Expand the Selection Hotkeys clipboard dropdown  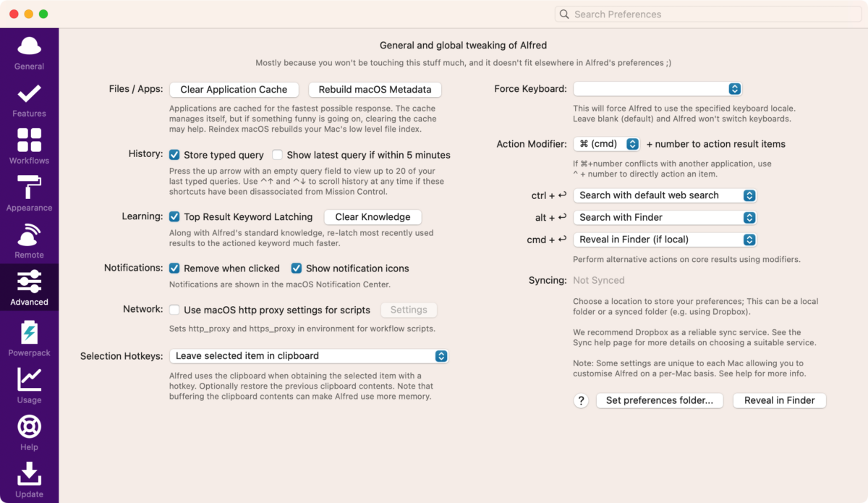click(309, 356)
